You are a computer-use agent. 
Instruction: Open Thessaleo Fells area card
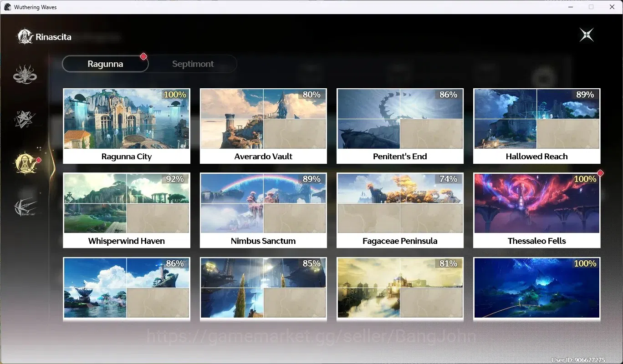tap(537, 210)
